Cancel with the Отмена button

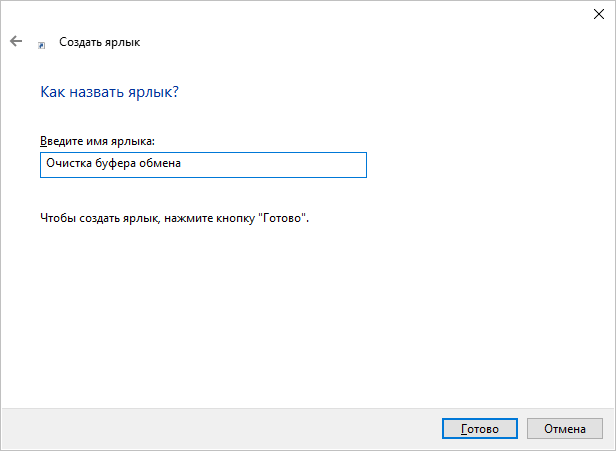[x=565, y=429]
